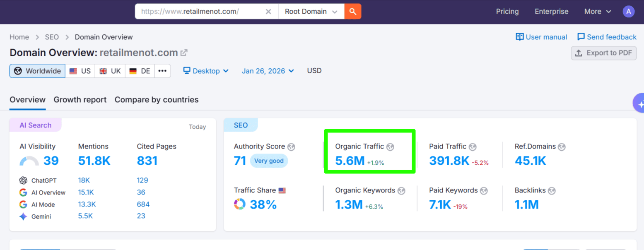Open the Jan 26, 2026 date picker dropdown
Viewport: 644px width, 250px height.
click(x=267, y=71)
